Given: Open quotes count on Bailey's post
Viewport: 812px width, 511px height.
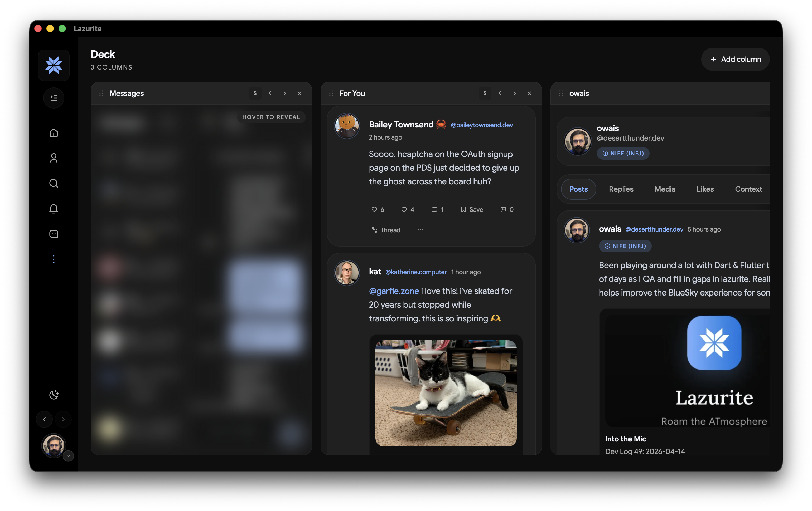Looking at the screenshot, I should [507, 209].
